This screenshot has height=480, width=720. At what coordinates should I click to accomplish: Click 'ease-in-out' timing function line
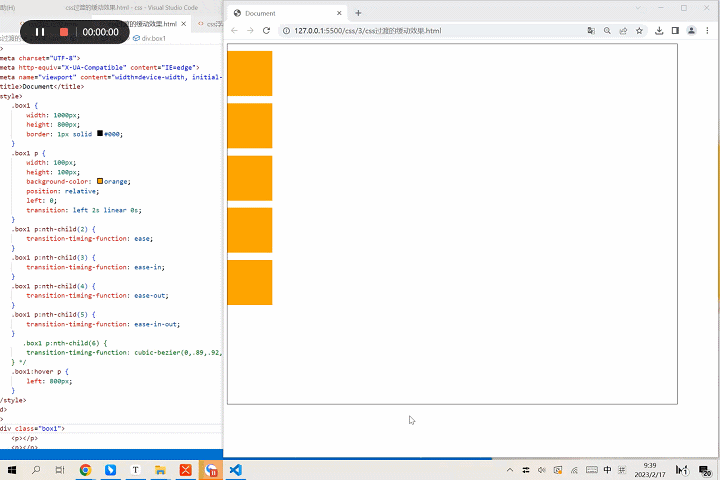(x=103, y=324)
